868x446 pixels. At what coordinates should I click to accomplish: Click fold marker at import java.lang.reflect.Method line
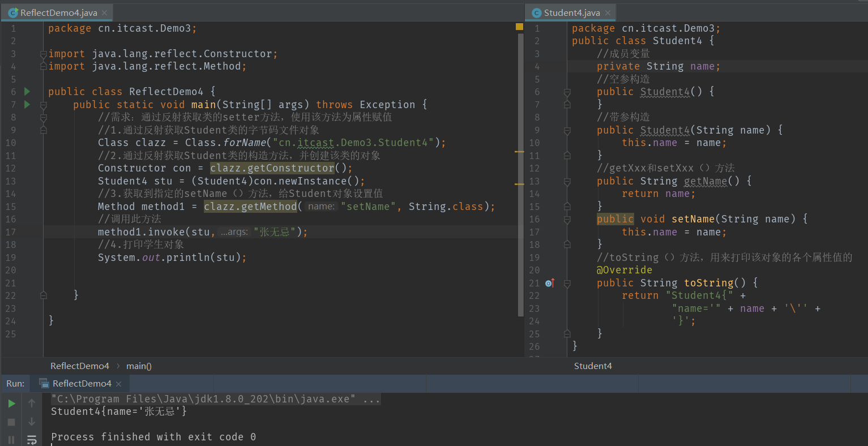click(43, 66)
